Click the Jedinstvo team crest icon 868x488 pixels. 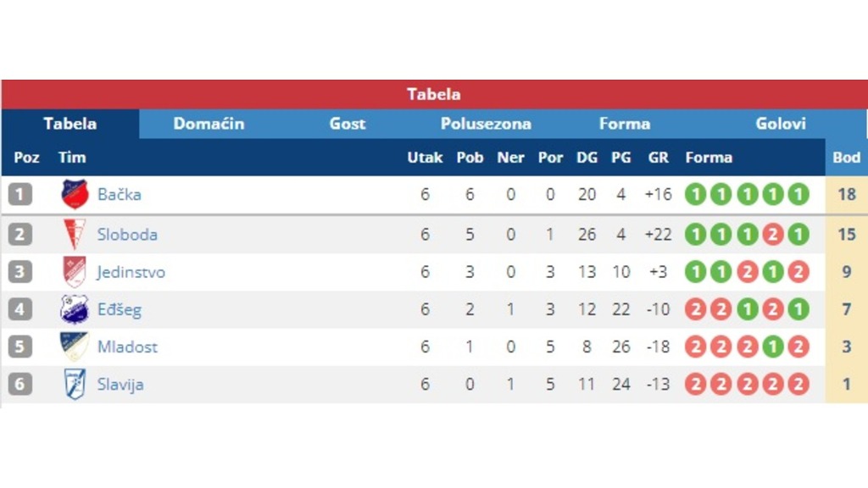pyautogui.click(x=75, y=272)
